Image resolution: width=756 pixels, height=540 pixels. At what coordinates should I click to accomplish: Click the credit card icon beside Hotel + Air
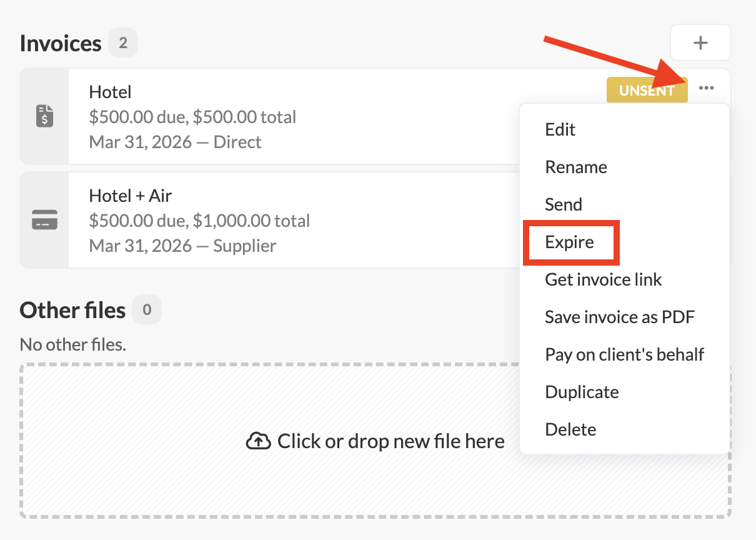(x=44, y=220)
